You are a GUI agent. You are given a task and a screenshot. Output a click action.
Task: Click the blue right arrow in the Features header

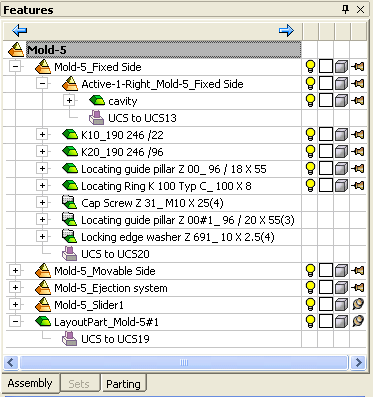point(286,31)
